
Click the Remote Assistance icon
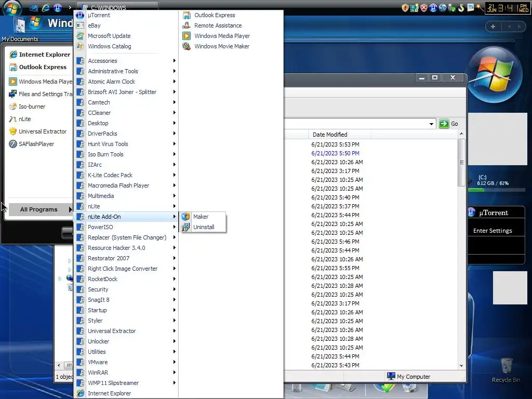tap(187, 25)
